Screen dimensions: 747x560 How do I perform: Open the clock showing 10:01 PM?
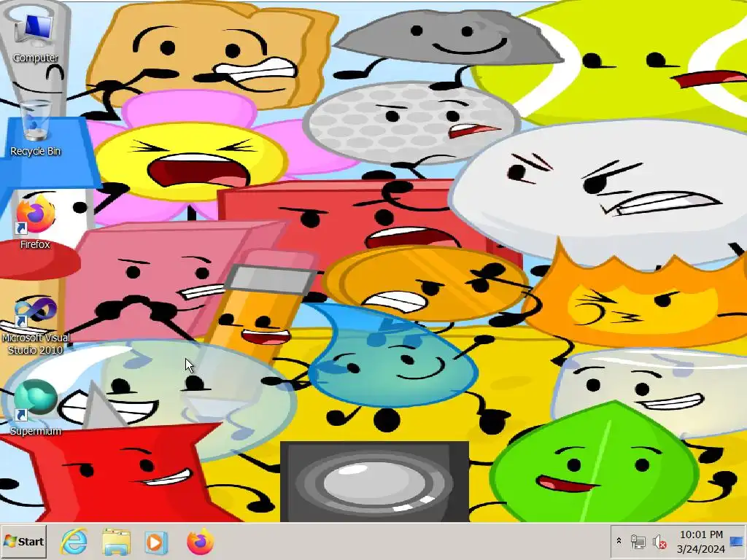(x=701, y=534)
